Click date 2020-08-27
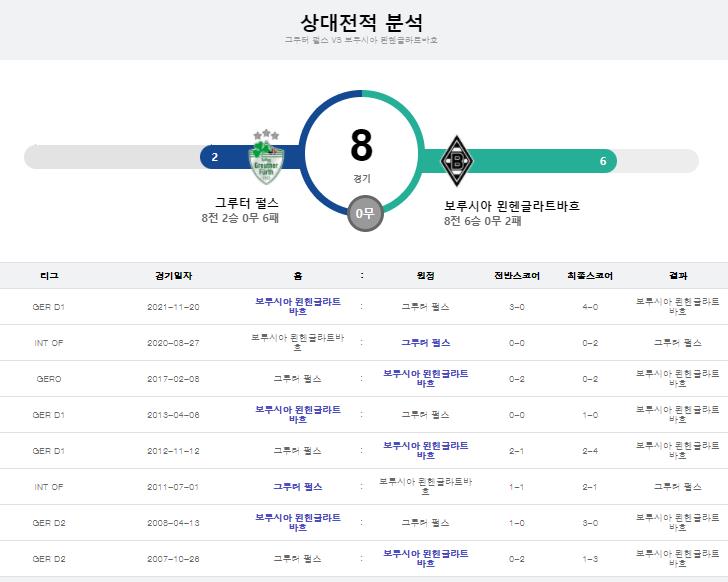Screen dimensions: 728x582 (173, 343)
